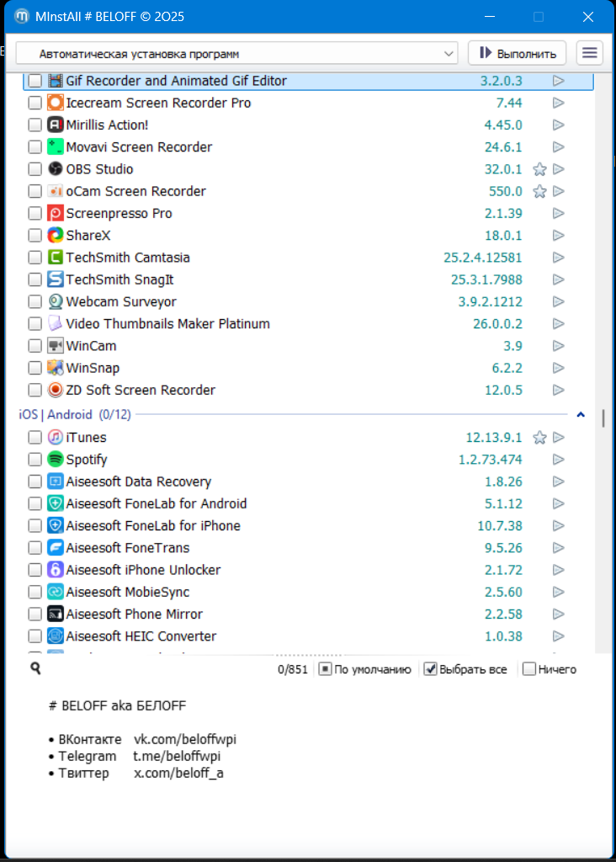The width and height of the screenshot is (616, 862).
Task: Click the play arrow for ShareX
Action: (558, 236)
